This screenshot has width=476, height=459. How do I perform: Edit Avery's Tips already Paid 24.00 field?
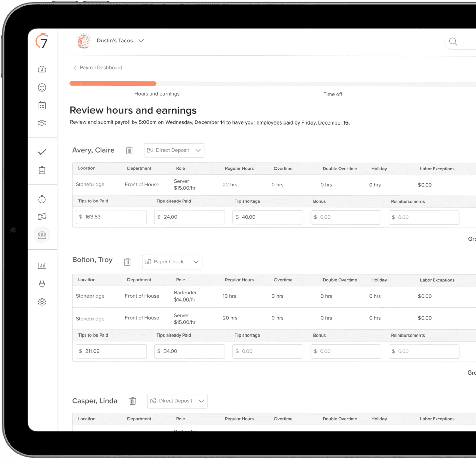(190, 217)
